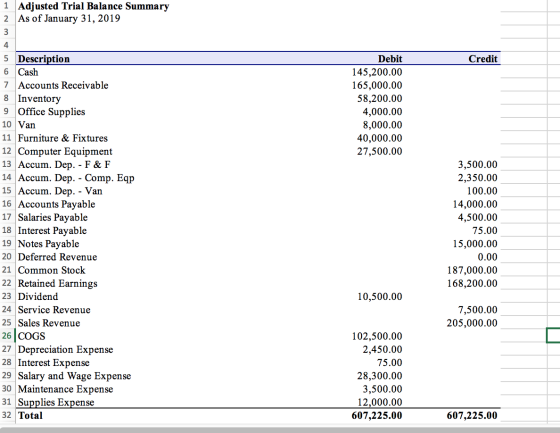
Task: Click row header 13
Action: 7,164
